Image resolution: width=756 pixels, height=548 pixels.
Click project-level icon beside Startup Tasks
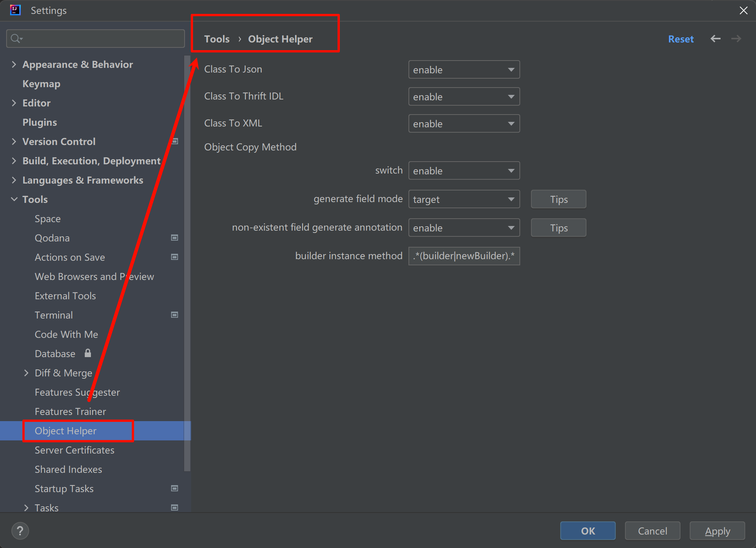(175, 489)
